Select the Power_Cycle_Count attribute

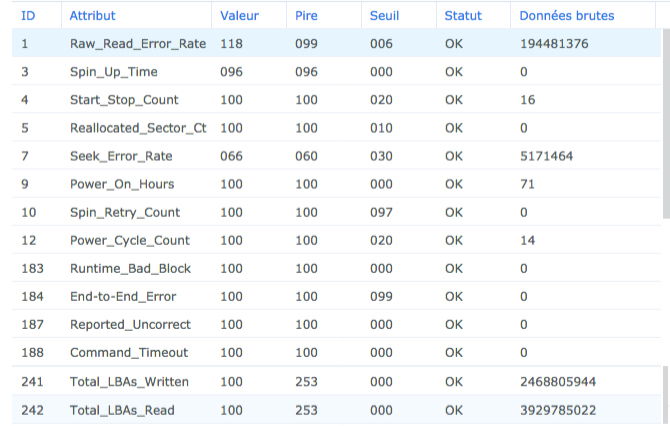tap(130, 241)
